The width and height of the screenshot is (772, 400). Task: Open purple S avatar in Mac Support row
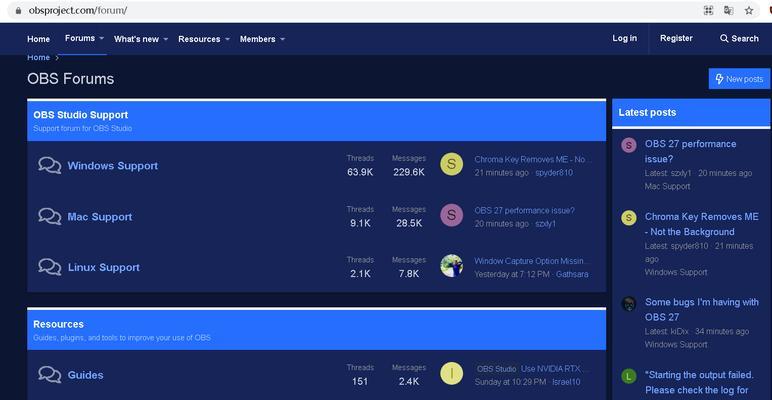(451, 215)
